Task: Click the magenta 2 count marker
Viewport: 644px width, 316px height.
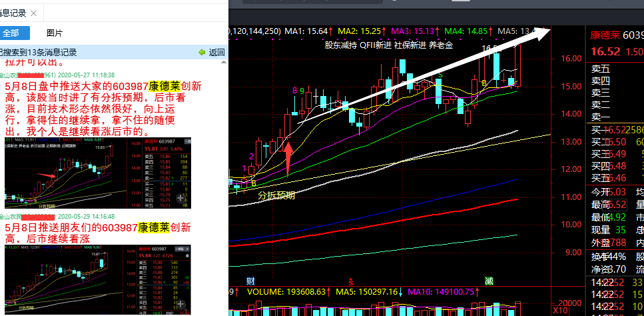Action: pos(251,156)
